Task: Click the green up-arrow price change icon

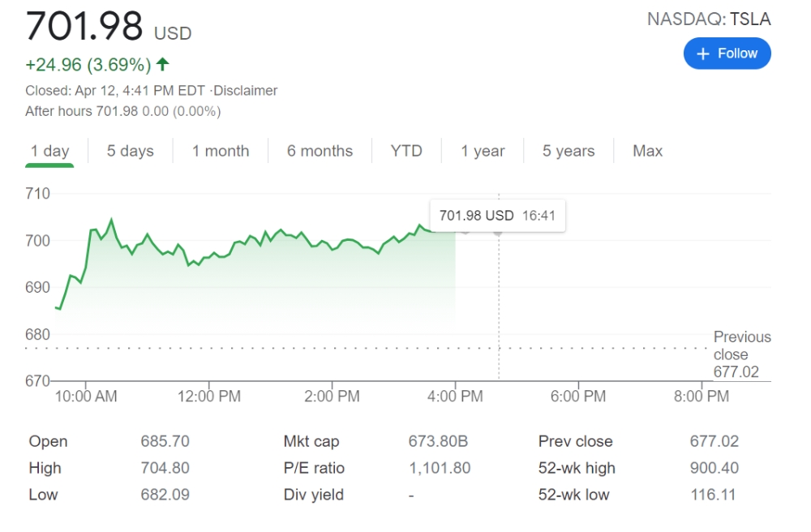Action: coord(163,64)
